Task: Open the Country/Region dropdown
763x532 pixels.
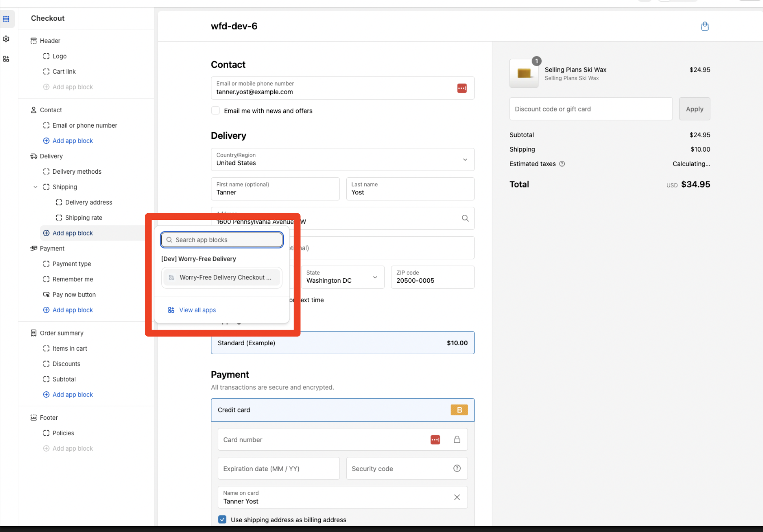Action: (x=342, y=160)
